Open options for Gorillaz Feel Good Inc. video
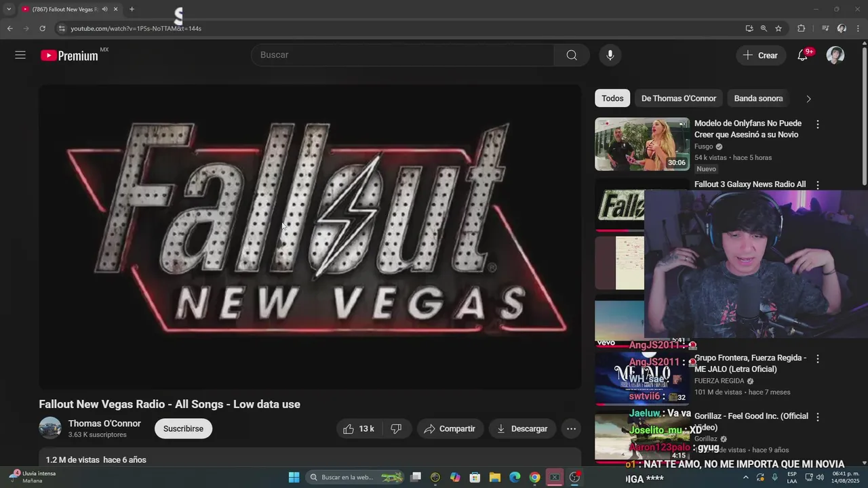 [x=817, y=417]
